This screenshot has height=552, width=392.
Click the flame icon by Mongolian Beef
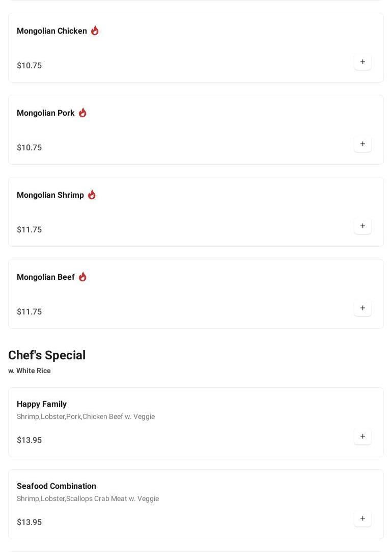(x=82, y=277)
